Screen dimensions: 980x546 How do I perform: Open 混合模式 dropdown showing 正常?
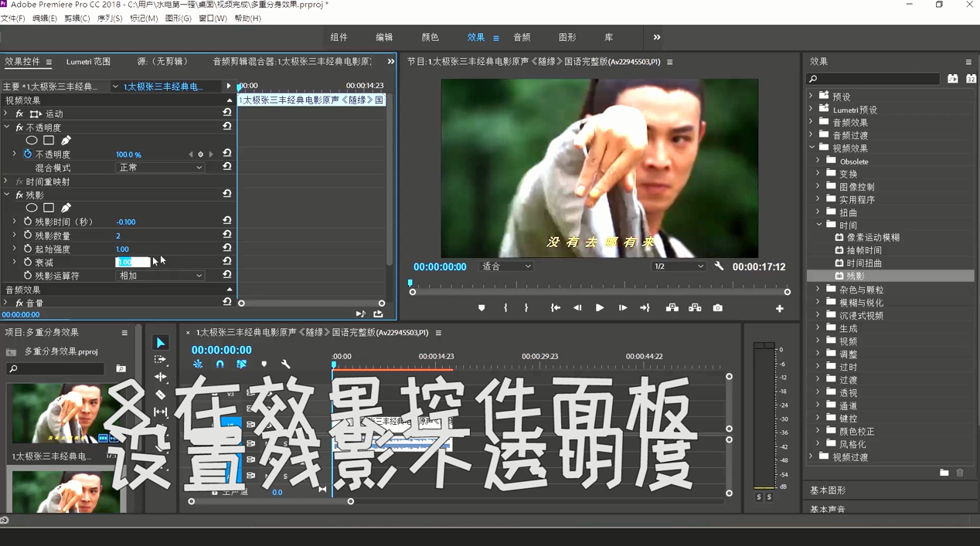click(160, 168)
